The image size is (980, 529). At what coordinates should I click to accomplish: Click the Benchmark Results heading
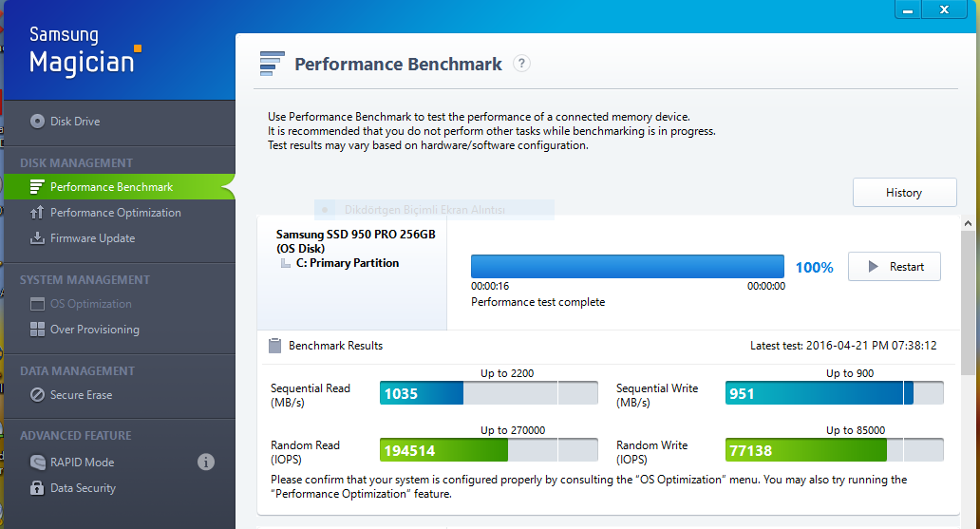pyautogui.click(x=335, y=346)
